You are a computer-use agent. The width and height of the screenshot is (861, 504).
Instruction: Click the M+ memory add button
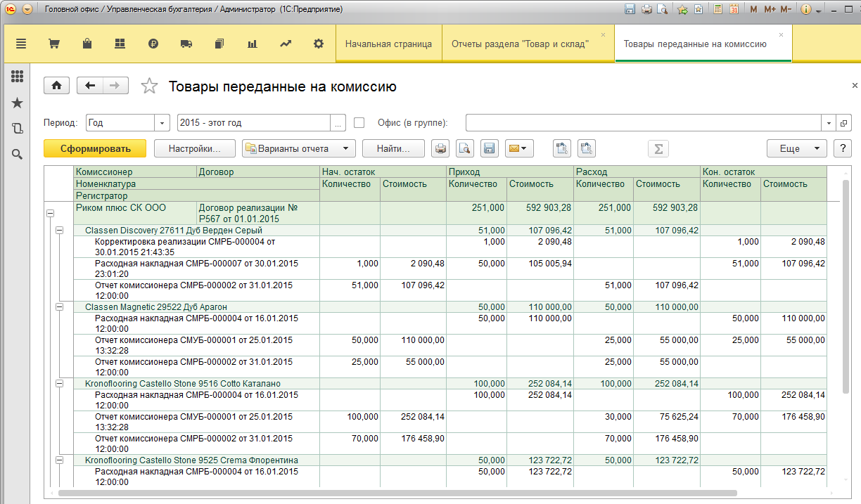(770, 10)
